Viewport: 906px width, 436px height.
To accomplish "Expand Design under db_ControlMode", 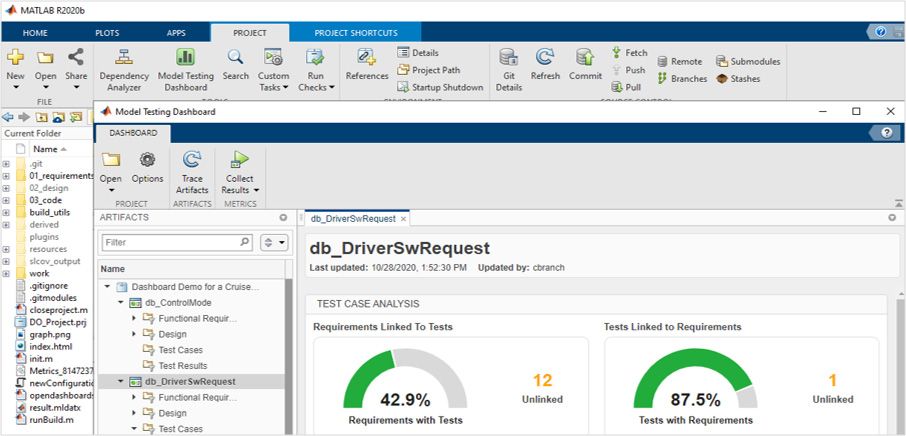I will (134, 334).
